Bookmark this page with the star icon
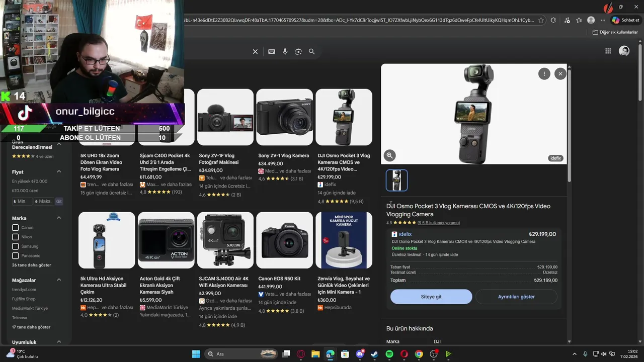 tap(541, 20)
